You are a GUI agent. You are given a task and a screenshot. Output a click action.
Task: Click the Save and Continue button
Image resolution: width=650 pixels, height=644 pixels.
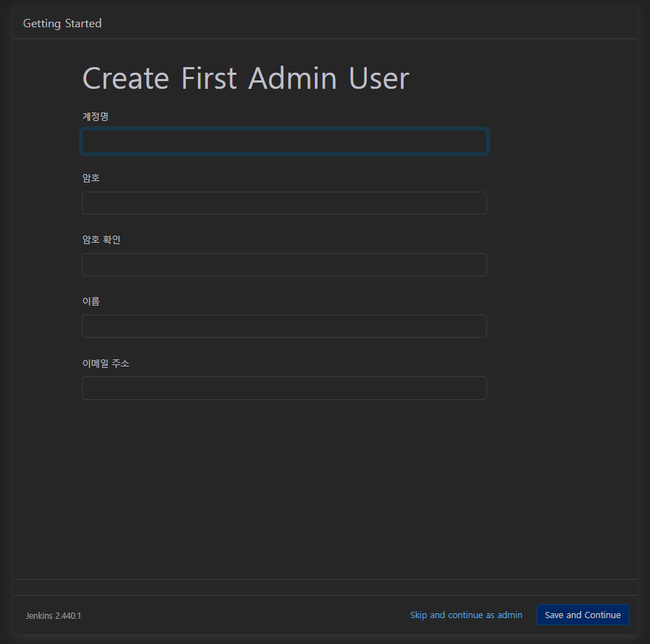pos(582,615)
